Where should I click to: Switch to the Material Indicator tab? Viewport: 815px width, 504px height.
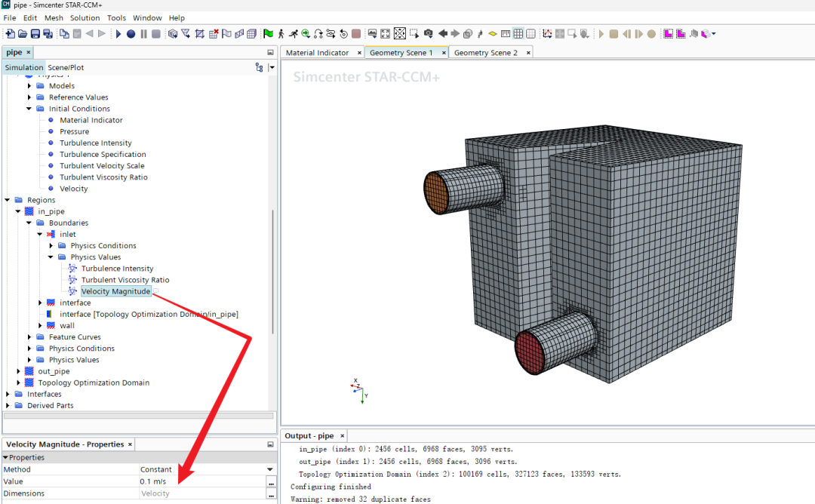(x=317, y=53)
